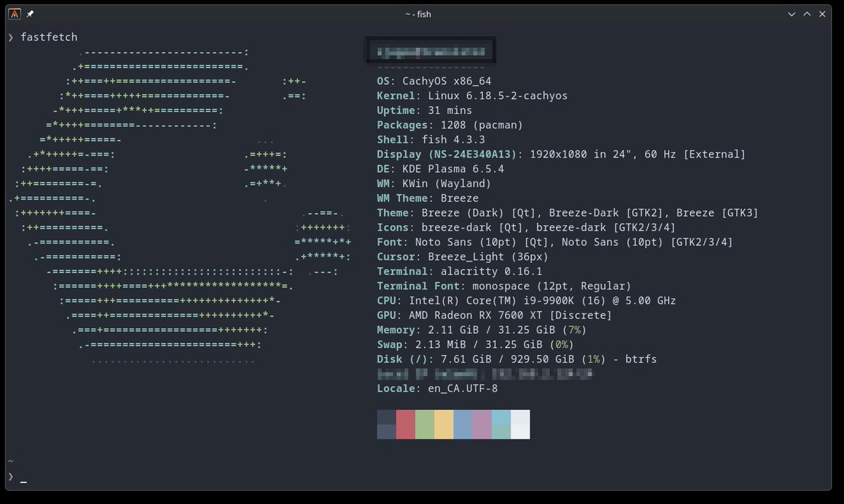
Task: Click the Kernel line 'Linux 6.18.5-2-cachyos'
Action: 472,96
